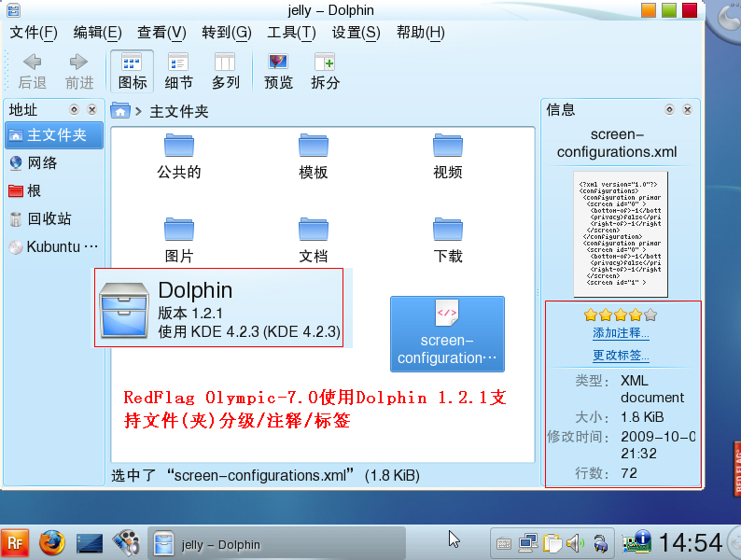Viewport: 741px width, 560px height.
Task: Open the hardware info tray icon
Action: [636, 541]
